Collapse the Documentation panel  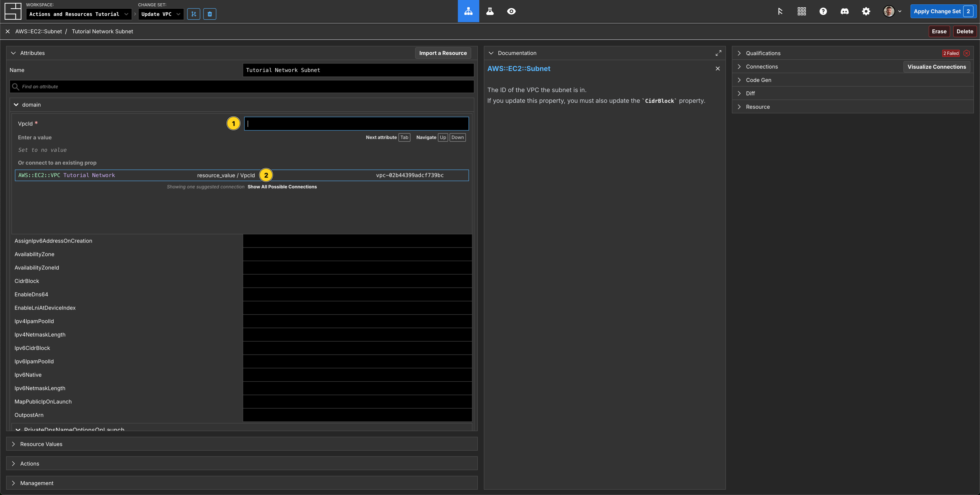tap(491, 53)
